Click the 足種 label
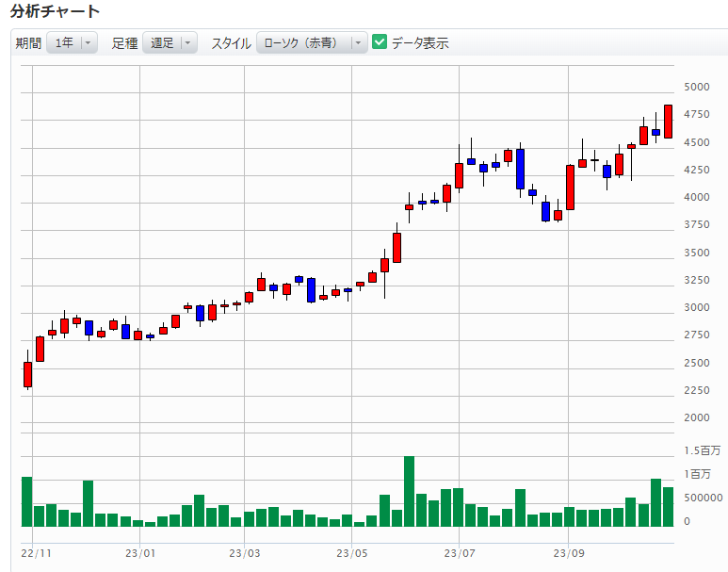 coord(124,43)
